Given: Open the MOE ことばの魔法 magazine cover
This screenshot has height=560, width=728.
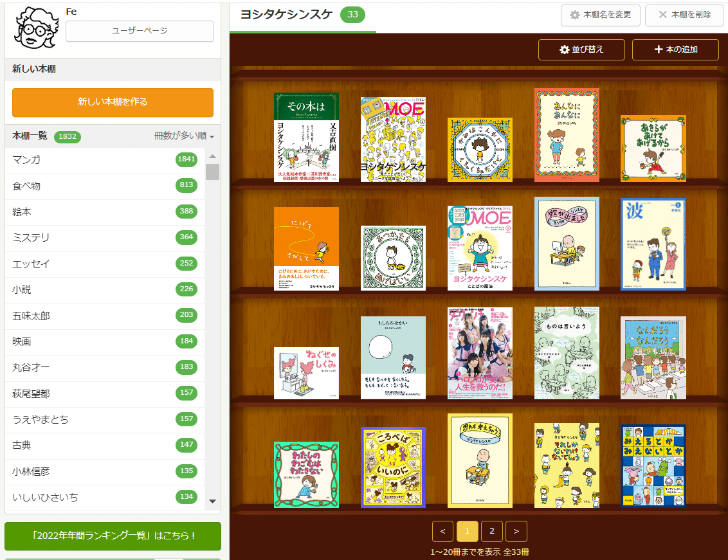Looking at the screenshot, I should [x=480, y=248].
